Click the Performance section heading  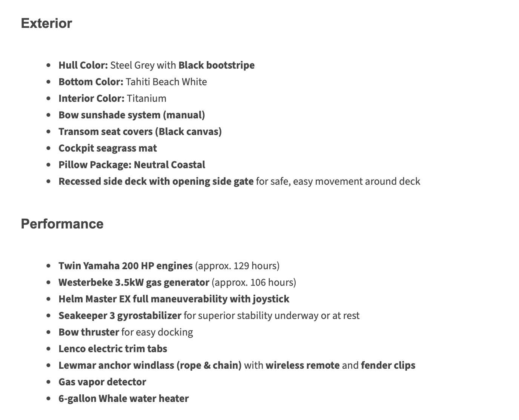pyautogui.click(x=62, y=224)
